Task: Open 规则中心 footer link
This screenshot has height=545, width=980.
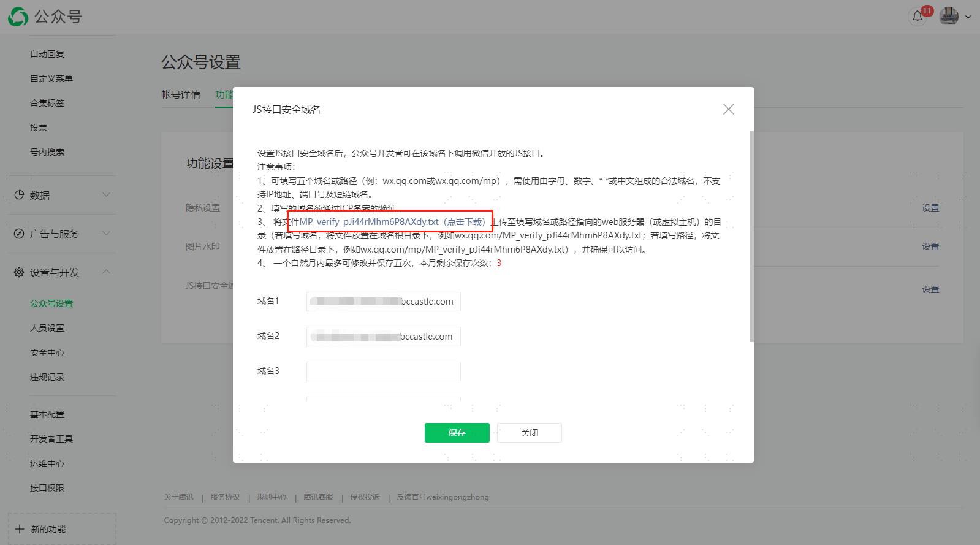Action: pos(272,497)
